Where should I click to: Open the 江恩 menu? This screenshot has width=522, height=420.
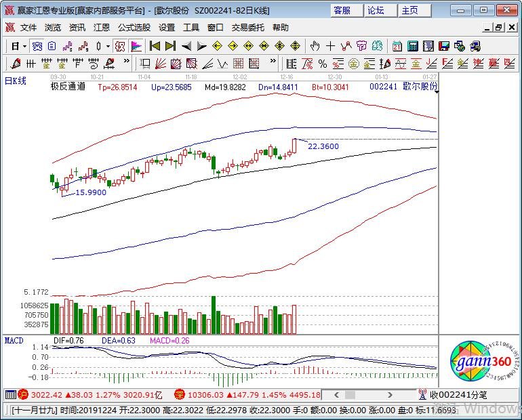click(x=102, y=28)
